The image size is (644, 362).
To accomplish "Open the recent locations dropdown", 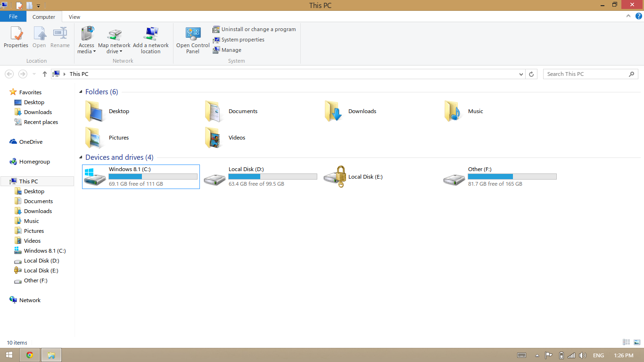I will (34, 74).
